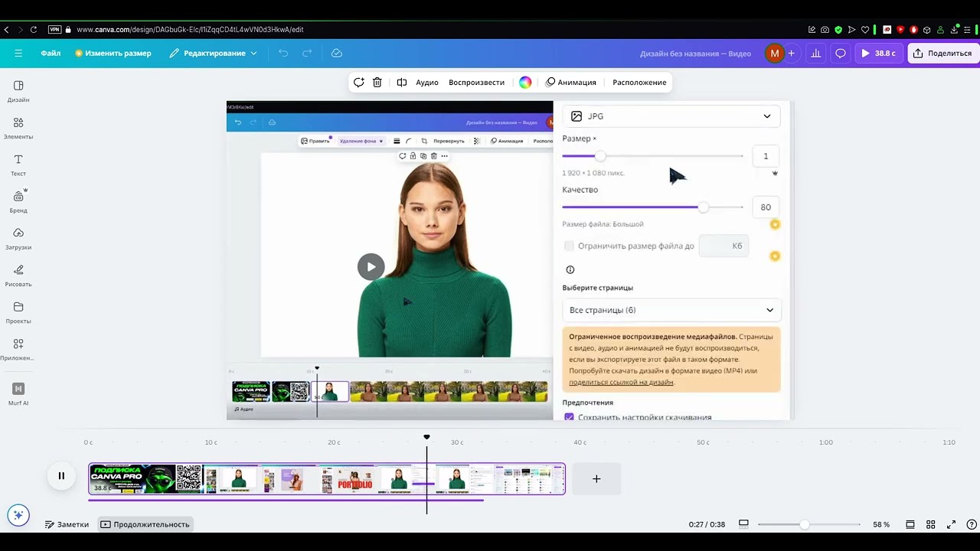Add collaborator with plus icon

pyautogui.click(x=792, y=54)
